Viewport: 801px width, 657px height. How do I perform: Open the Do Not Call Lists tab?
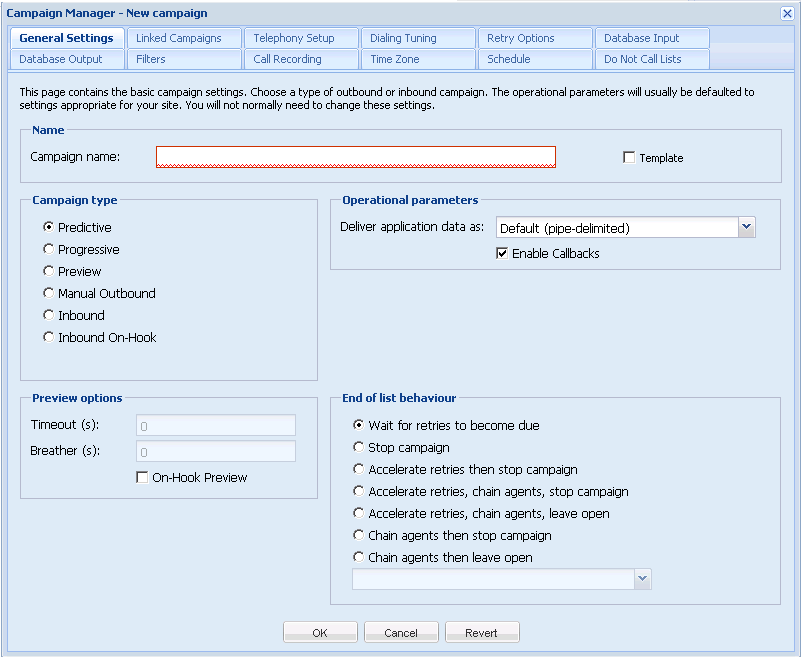[651, 59]
